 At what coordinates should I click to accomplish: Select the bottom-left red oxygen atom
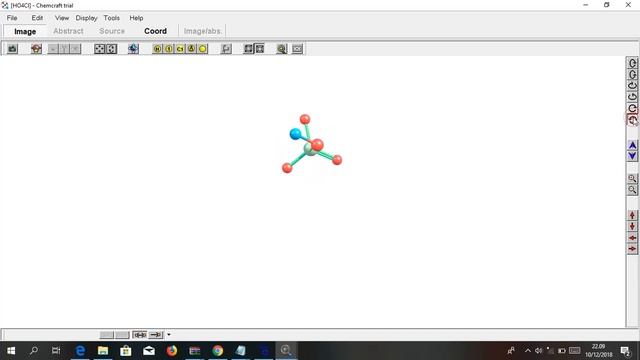pos(287,168)
